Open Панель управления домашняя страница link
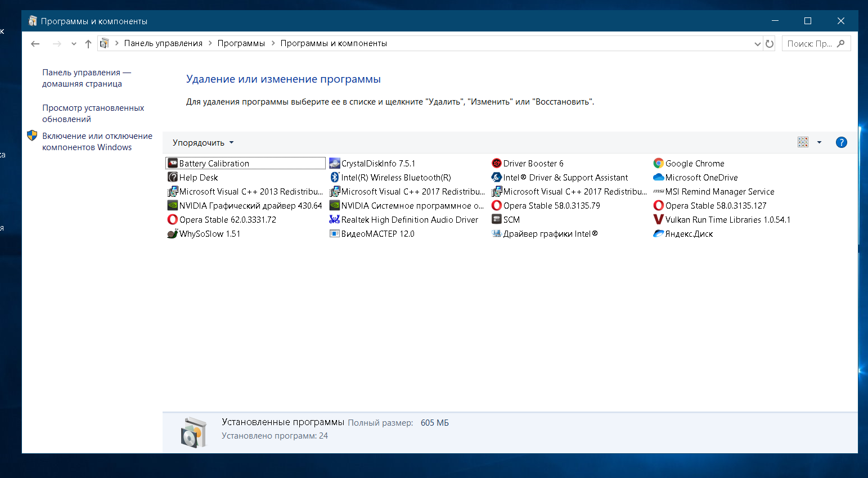 (87, 78)
